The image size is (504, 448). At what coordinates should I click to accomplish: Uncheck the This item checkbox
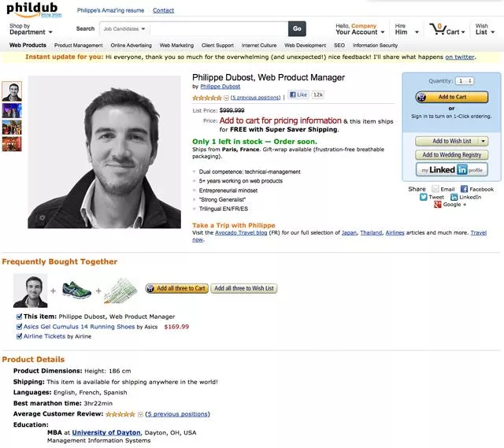[x=19, y=317]
